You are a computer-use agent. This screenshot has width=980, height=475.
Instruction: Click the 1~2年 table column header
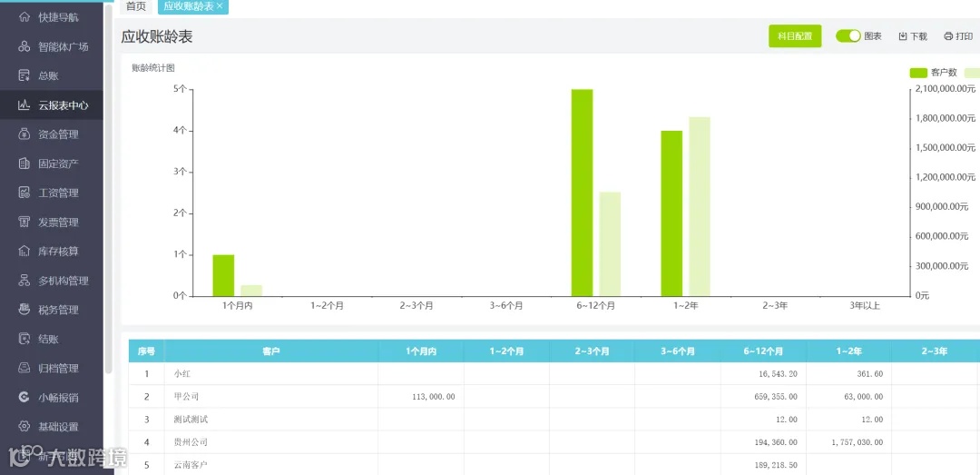[848, 351]
